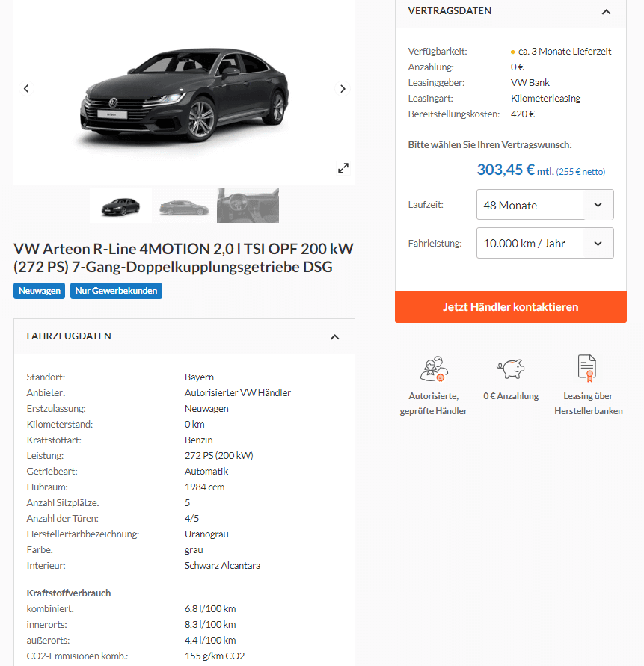Click the Nur Gewerbekunden tag
The width and height of the screenshot is (644, 666).
click(x=116, y=291)
